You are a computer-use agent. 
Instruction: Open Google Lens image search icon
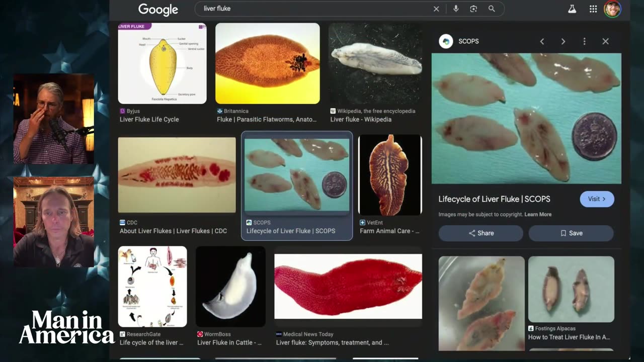(473, 9)
